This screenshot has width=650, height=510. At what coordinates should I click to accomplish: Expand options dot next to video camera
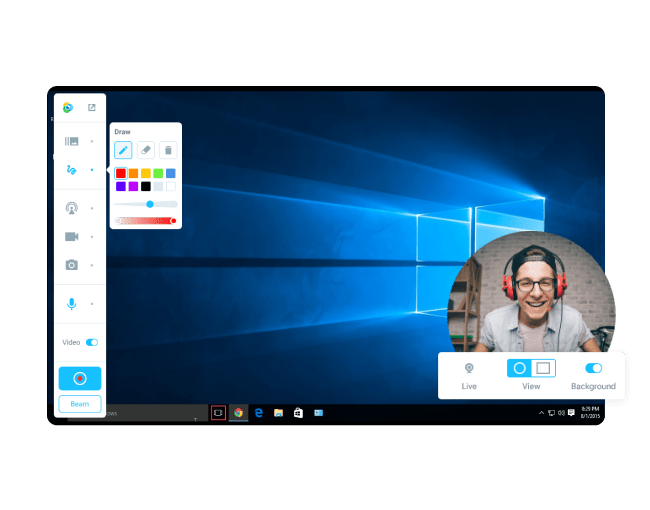click(x=92, y=237)
